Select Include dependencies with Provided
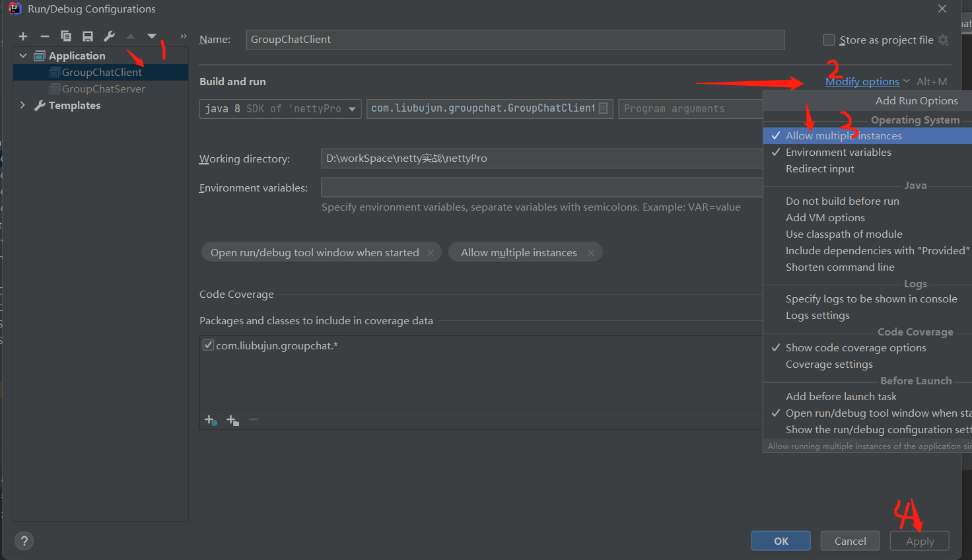Image resolution: width=972 pixels, height=560 pixels. (x=868, y=251)
